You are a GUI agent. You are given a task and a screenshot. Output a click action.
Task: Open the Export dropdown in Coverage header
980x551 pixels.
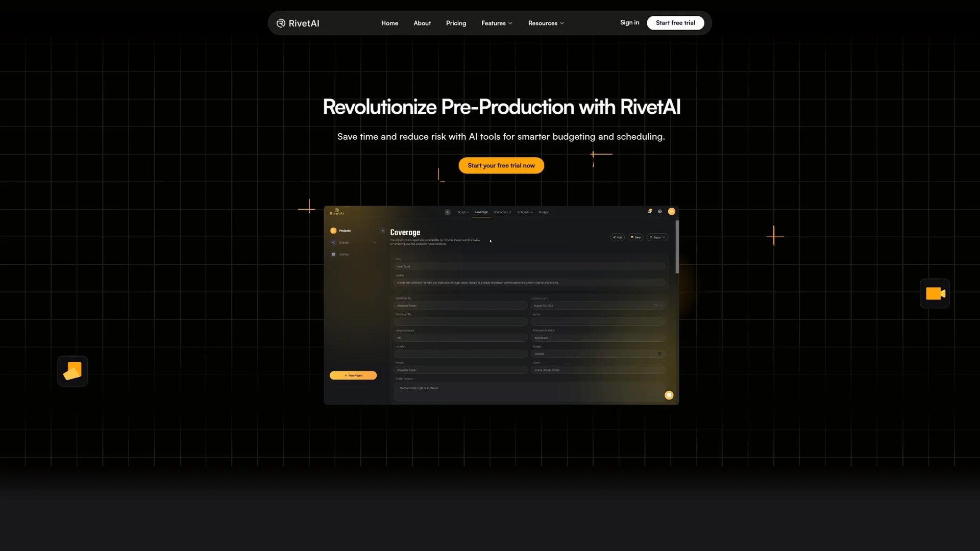tap(657, 237)
